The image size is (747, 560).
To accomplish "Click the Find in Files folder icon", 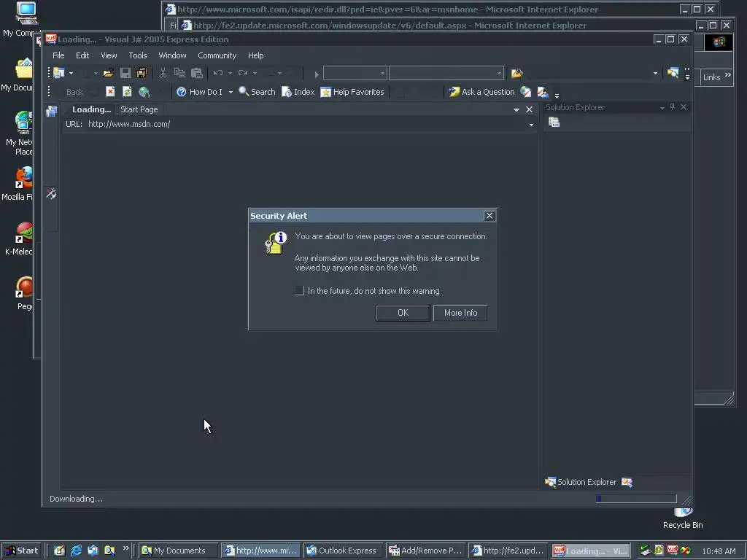I will click(517, 74).
